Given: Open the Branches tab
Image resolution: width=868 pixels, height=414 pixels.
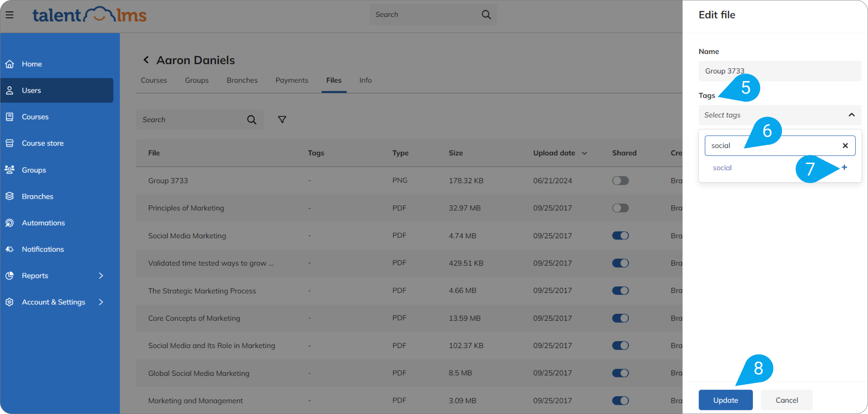Looking at the screenshot, I should pyautogui.click(x=242, y=80).
